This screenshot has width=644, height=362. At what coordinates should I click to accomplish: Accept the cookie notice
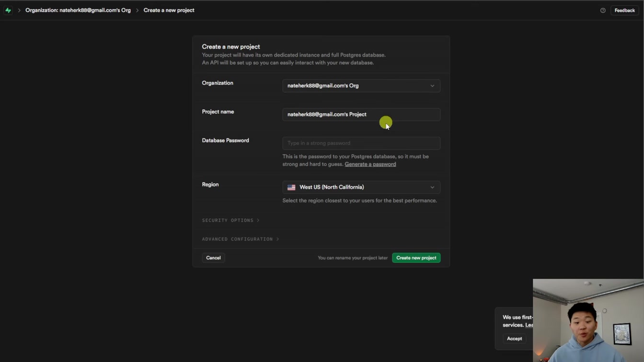(514, 339)
